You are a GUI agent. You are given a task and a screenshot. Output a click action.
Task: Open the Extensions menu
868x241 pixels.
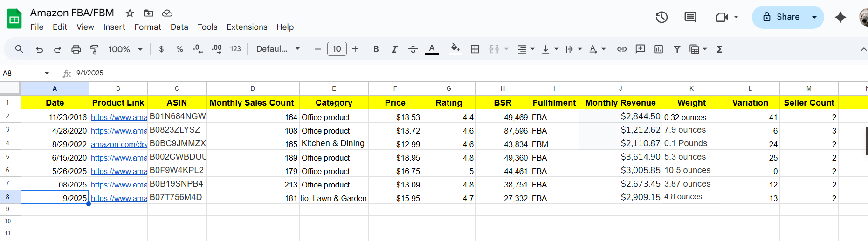(247, 27)
